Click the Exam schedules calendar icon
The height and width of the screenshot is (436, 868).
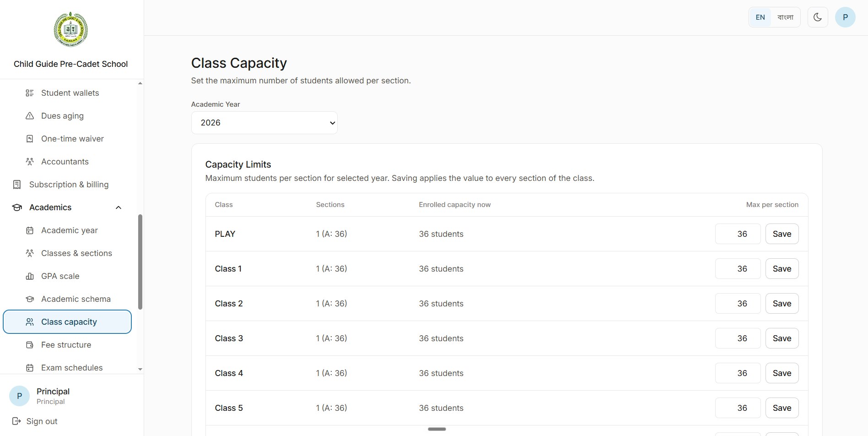(x=30, y=368)
